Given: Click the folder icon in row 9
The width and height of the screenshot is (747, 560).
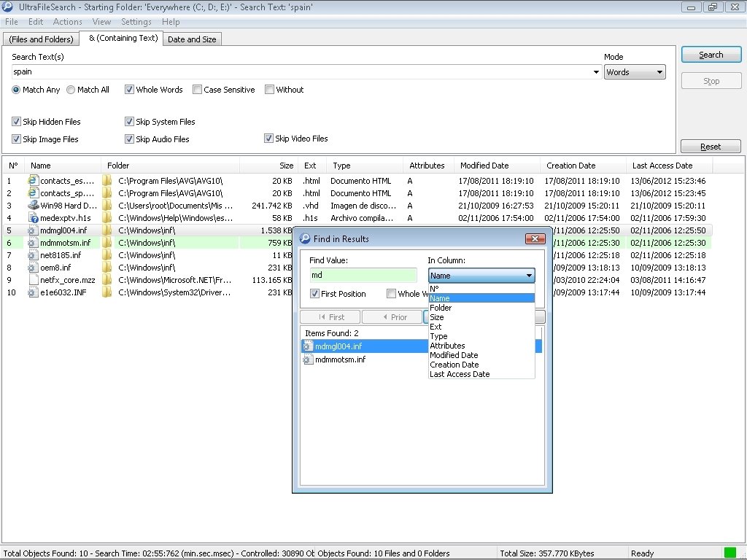Looking at the screenshot, I should click(x=108, y=279).
